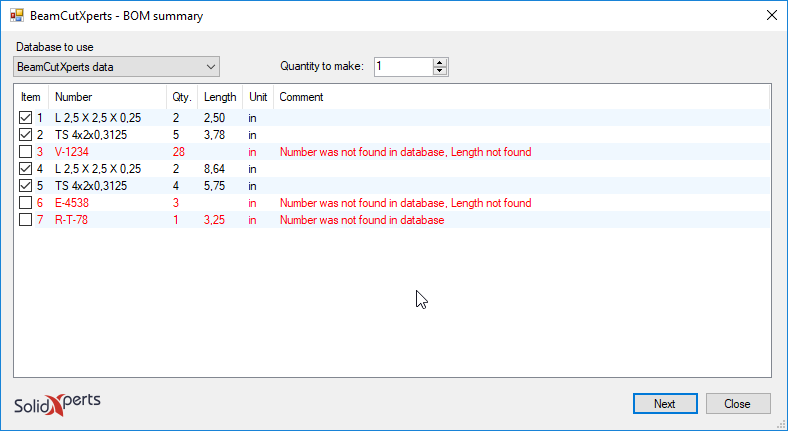Click the Qty. column header
788x431 pixels.
point(182,97)
